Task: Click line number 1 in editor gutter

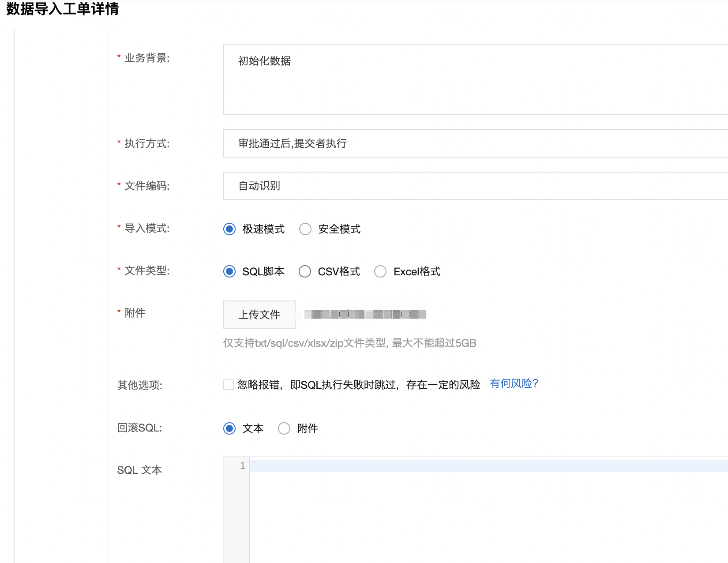Action: point(243,466)
